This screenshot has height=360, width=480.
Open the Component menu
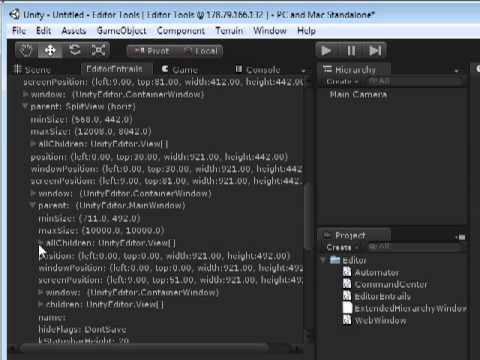coord(181,31)
